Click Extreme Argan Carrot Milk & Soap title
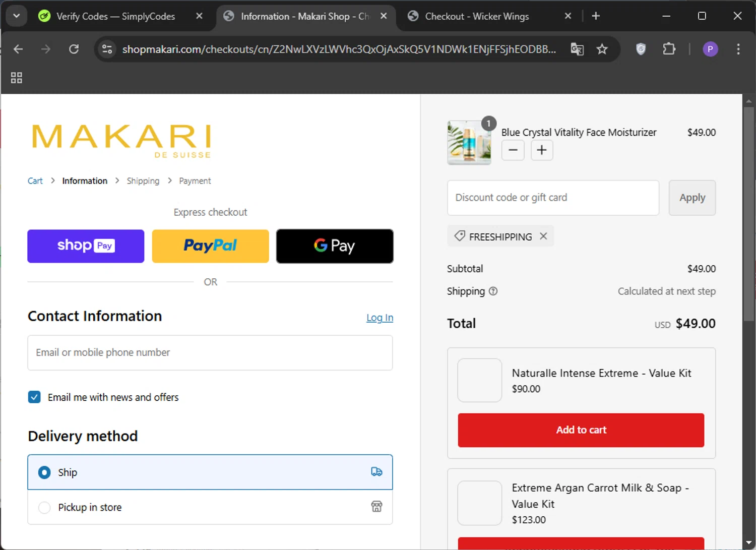Viewport: 756px width, 550px height. click(x=600, y=496)
